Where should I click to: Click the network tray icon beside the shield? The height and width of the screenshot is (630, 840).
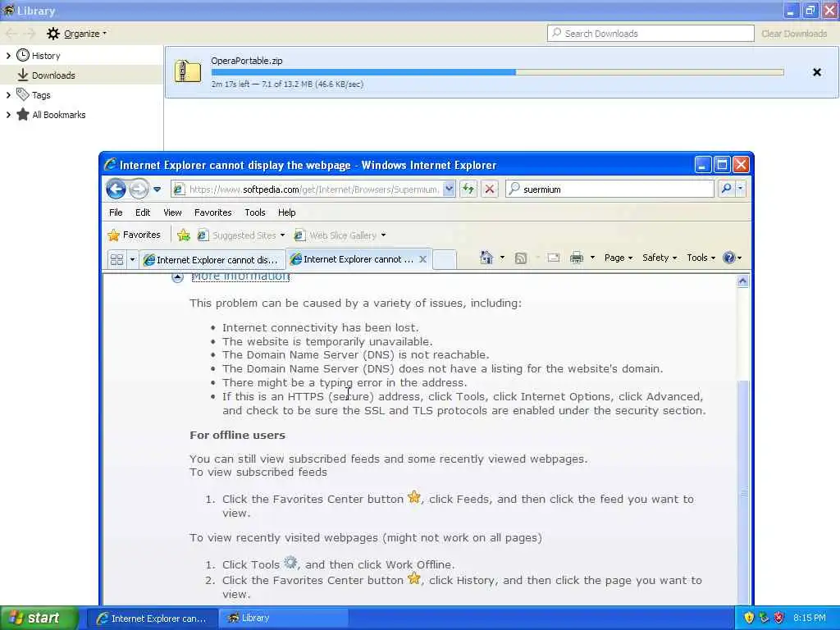[764, 618]
